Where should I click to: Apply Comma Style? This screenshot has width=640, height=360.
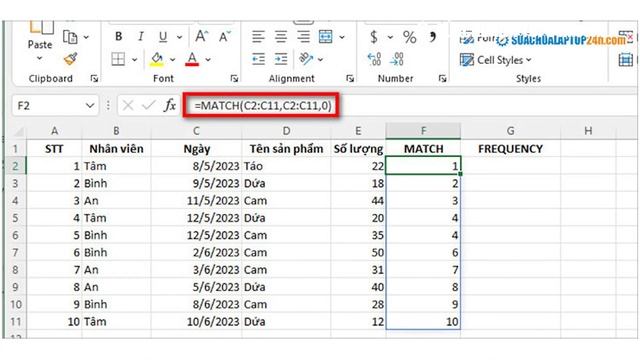(432, 37)
